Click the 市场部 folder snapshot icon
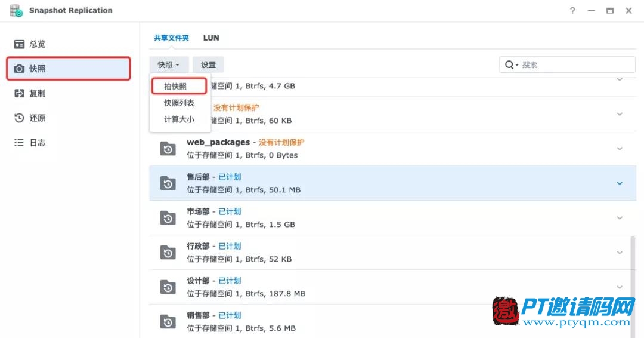 pyautogui.click(x=168, y=218)
